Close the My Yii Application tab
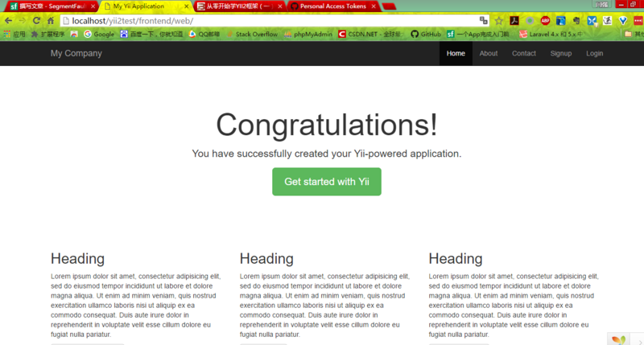644x345 pixels. (187, 6)
